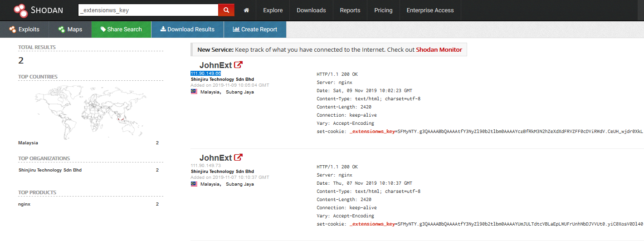Click Subang Jaya in first result
This screenshot has height=241, width=644.
pos(240,92)
